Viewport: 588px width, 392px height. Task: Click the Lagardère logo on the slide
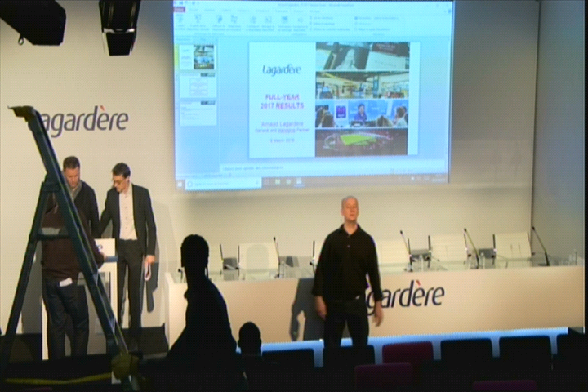click(282, 69)
